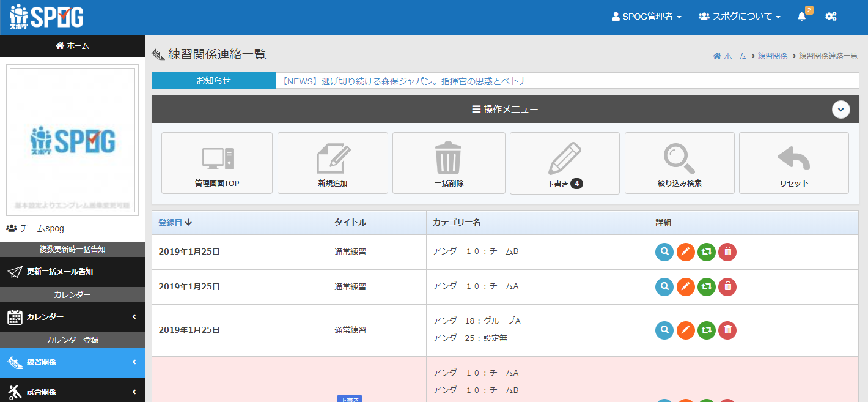868x402 pixels.
Task: Open the スポグについて dropdown menu
Action: (739, 17)
